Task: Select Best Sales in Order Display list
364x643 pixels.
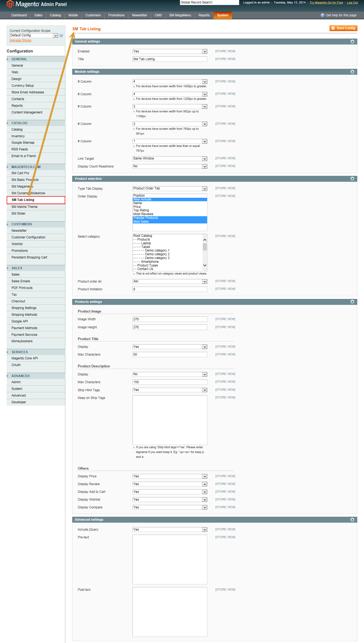Action: 170,222
